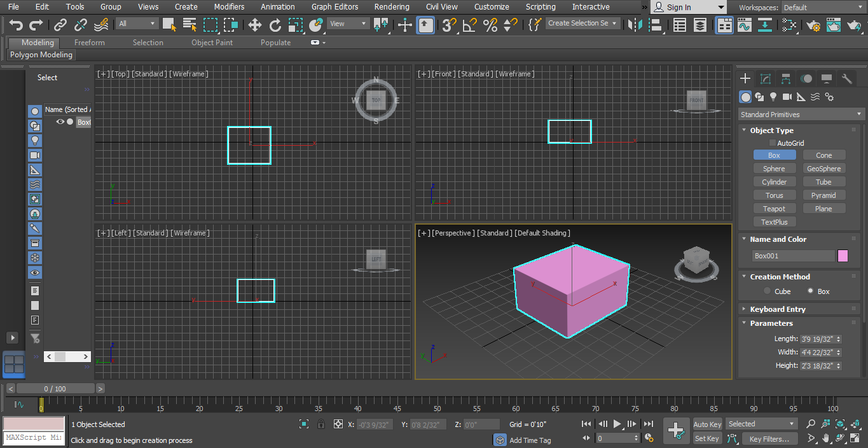The width and height of the screenshot is (868, 448).
Task: Toggle Auto Key animation mode
Action: (707, 424)
